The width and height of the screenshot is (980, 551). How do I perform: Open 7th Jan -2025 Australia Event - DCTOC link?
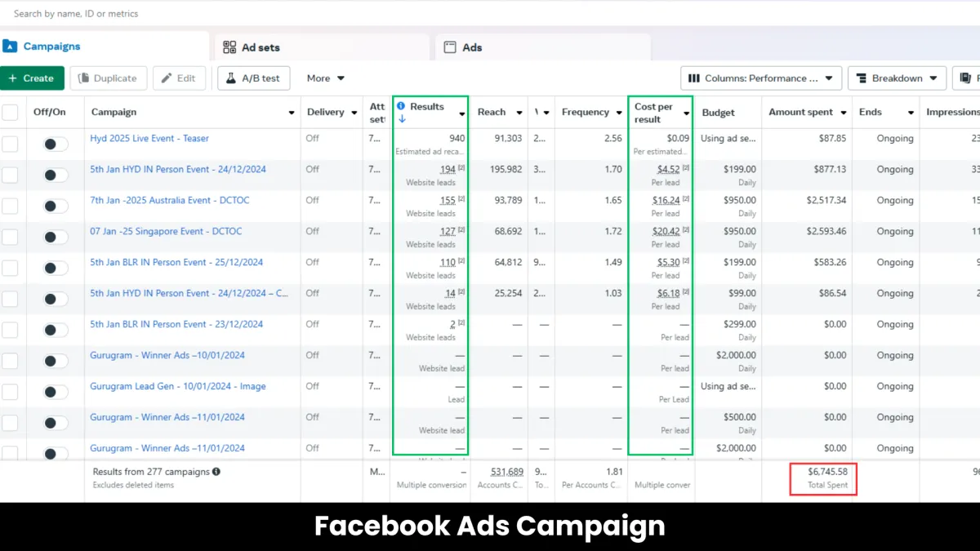[169, 201]
